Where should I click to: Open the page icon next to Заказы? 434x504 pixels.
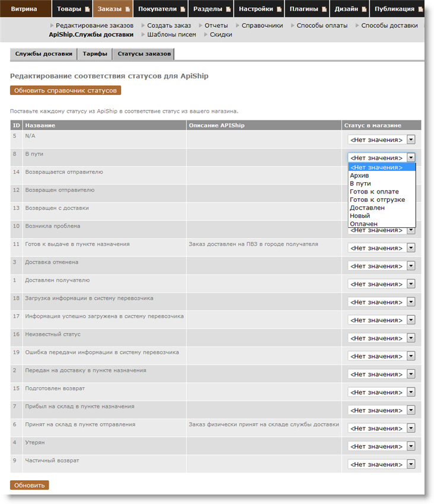coord(128,9)
